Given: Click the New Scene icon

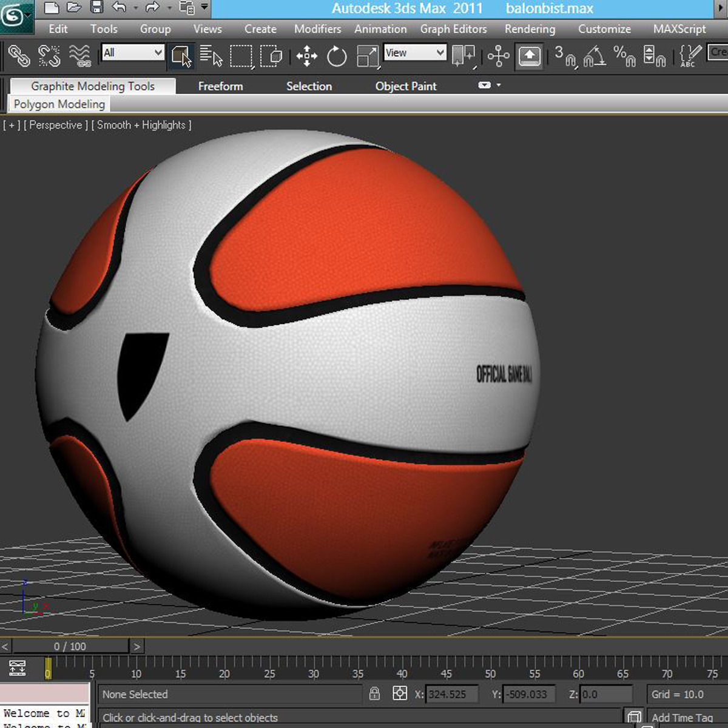Looking at the screenshot, I should pos(52,8).
